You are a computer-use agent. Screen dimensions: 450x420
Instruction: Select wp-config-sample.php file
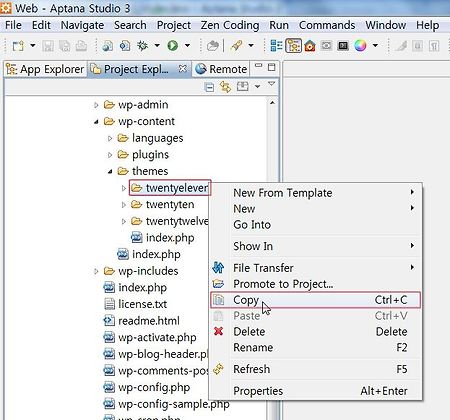point(166,404)
